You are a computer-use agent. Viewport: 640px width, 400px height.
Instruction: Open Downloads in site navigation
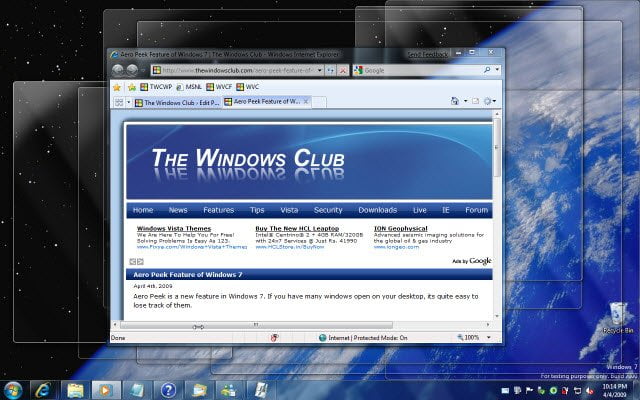[378, 210]
